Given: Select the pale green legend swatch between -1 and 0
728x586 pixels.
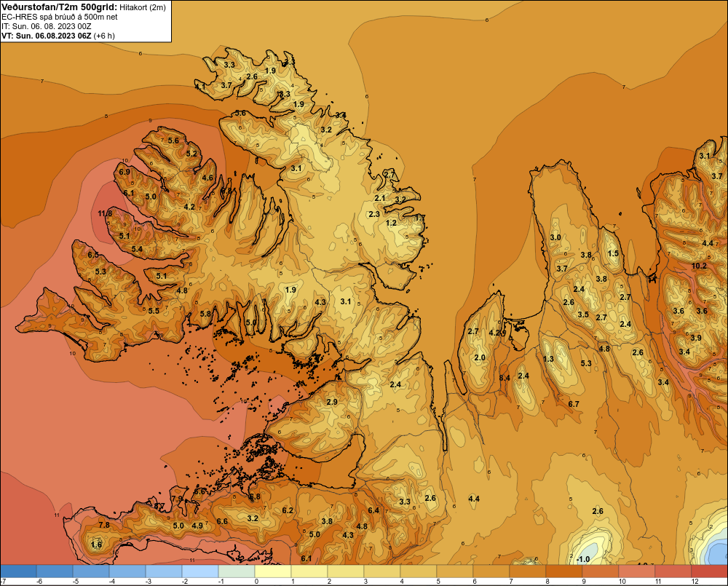Looking at the screenshot, I should [x=237, y=571].
